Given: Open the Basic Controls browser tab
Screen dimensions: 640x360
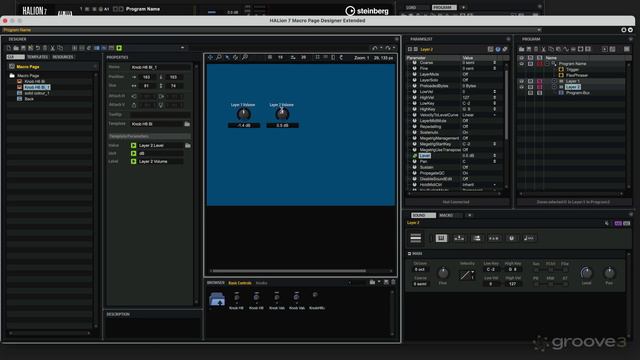Looking at the screenshot, I should [240, 283].
